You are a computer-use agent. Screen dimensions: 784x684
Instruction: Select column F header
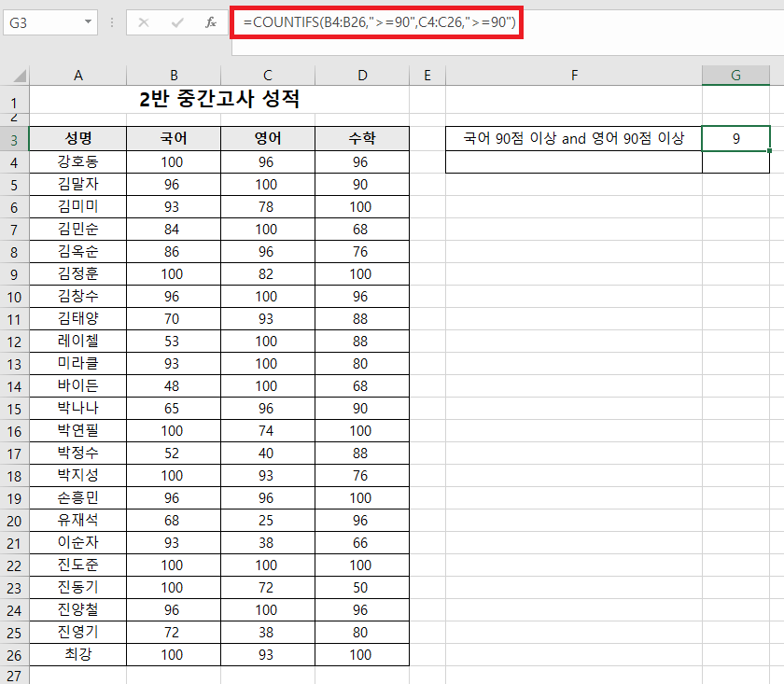[x=574, y=76]
